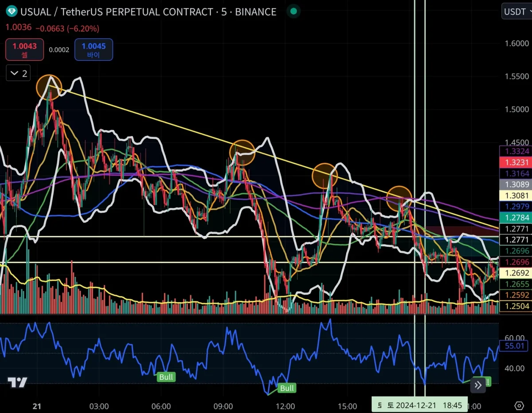Select price change −0.0663 (−6.20%)
Viewport: 532px width, 413px height.
(x=67, y=28)
